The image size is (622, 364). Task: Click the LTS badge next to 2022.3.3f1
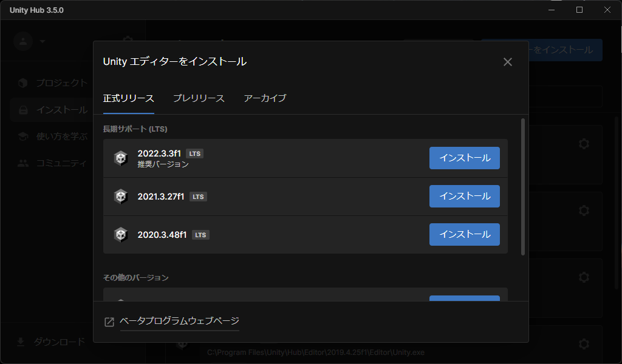pyautogui.click(x=194, y=153)
